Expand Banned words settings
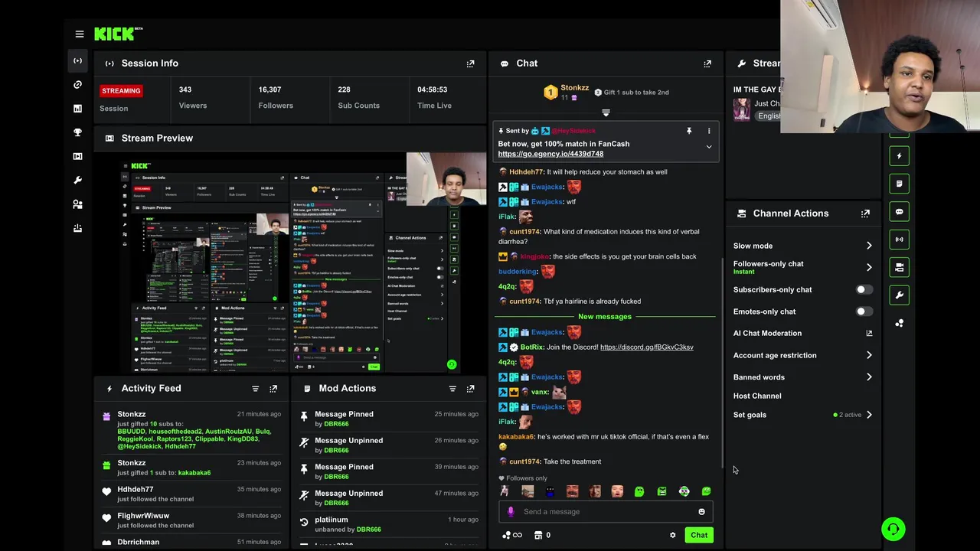Viewport: 980px width, 551px height. pos(869,377)
